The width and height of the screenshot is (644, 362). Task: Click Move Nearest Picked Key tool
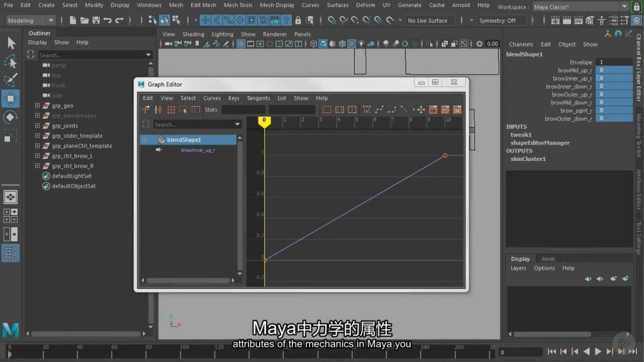point(146,109)
